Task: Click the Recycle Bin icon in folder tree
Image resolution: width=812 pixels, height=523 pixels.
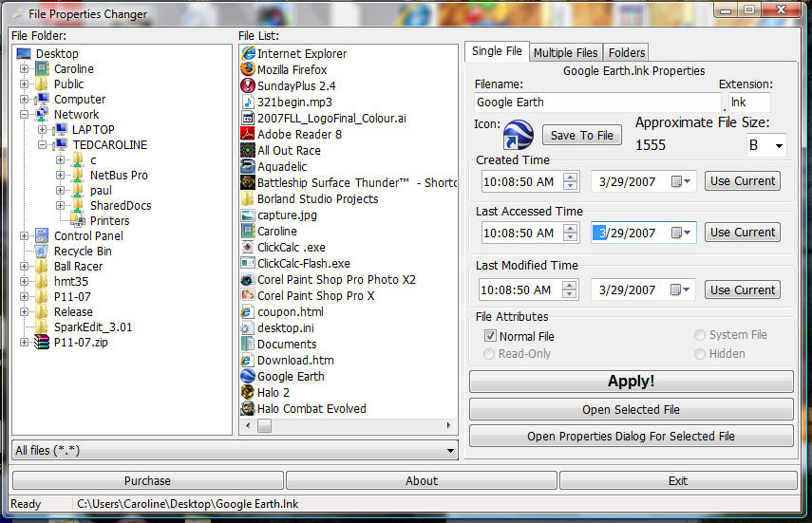Action: pos(42,251)
